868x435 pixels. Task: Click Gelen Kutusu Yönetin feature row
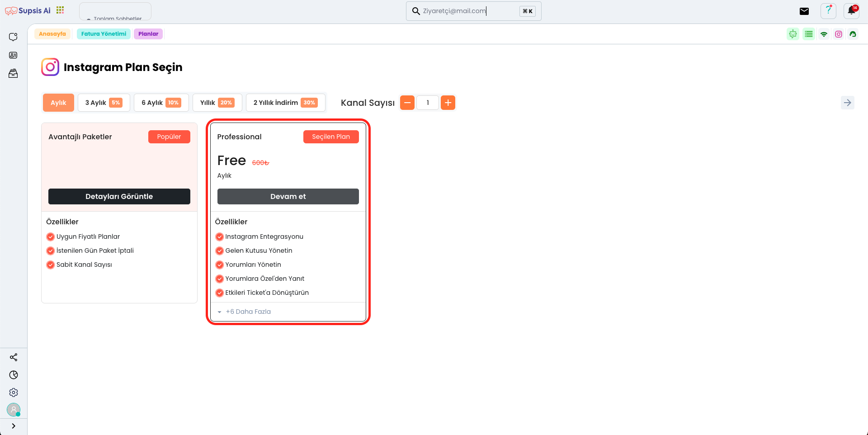pyautogui.click(x=254, y=251)
